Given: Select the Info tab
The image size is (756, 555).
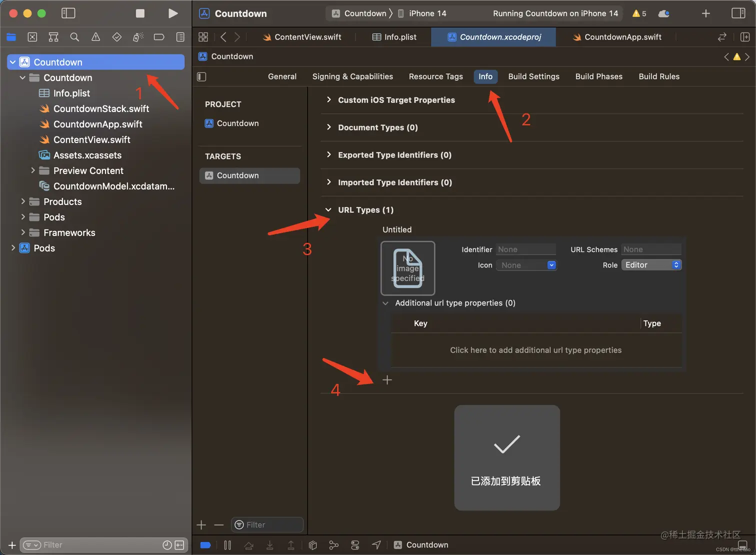Looking at the screenshot, I should coord(485,76).
